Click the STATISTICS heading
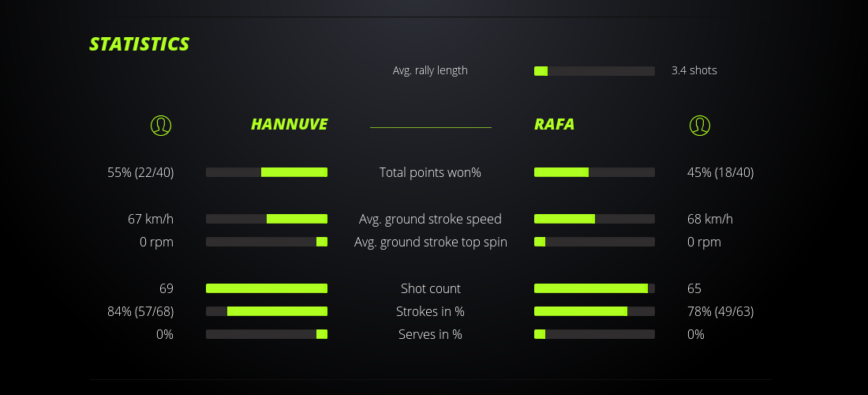 tap(139, 44)
